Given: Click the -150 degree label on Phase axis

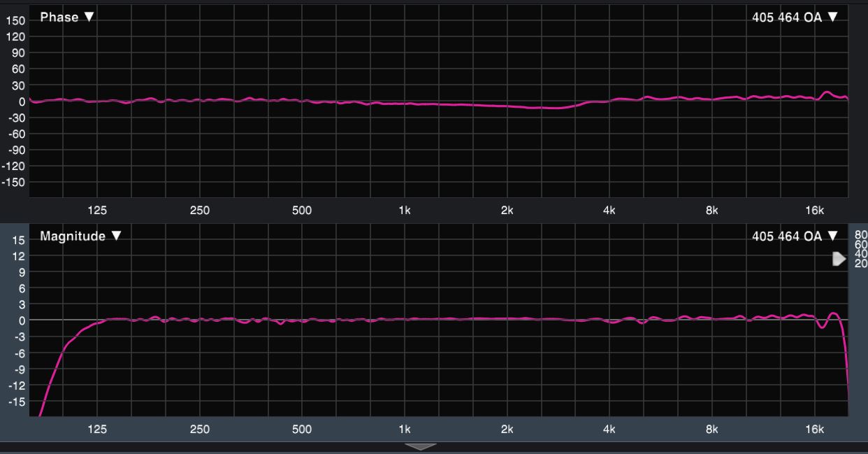Looking at the screenshot, I should click(15, 183).
